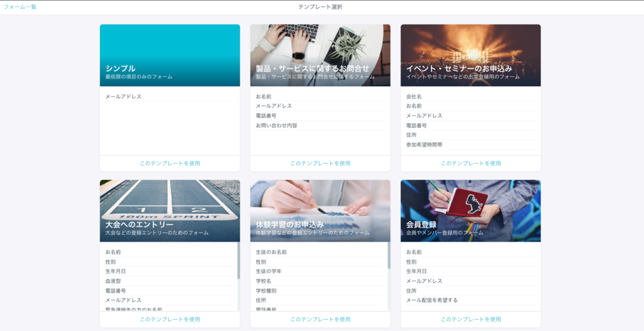Click the 大会へのエントリー field list scrollbar
644x331 pixels.
click(x=238, y=261)
